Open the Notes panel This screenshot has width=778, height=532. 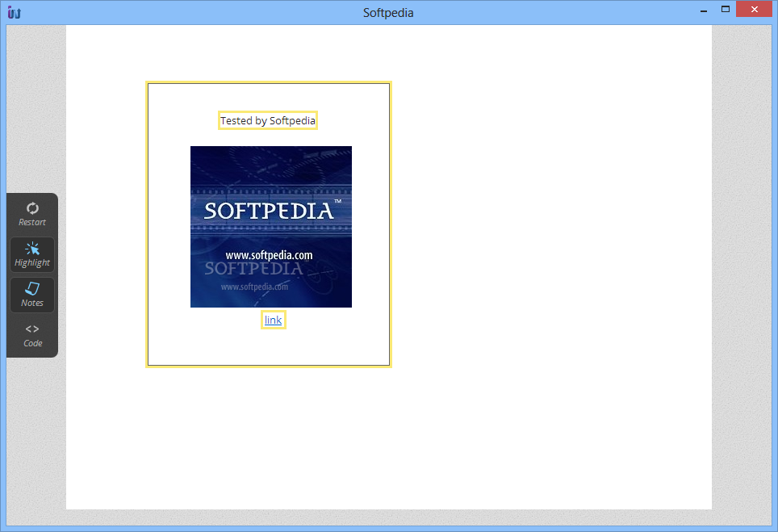pyautogui.click(x=32, y=295)
